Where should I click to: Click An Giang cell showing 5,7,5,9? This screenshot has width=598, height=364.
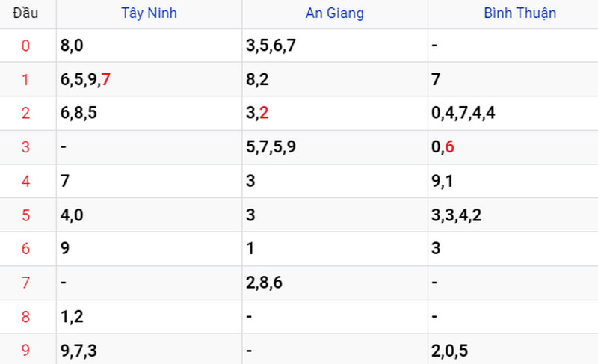[x=271, y=147]
